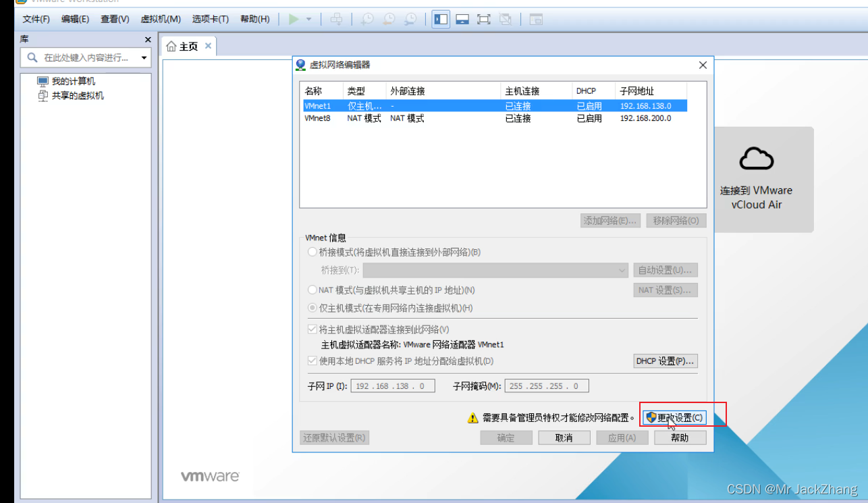The height and width of the screenshot is (503, 868).
Task: Select 共享的虚拟机 in library tree
Action: point(78,96)
